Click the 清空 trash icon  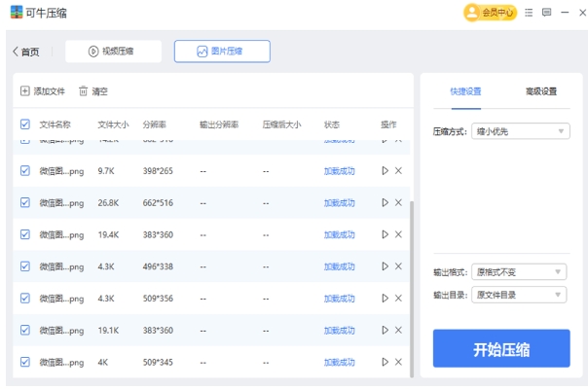(84, 91)
